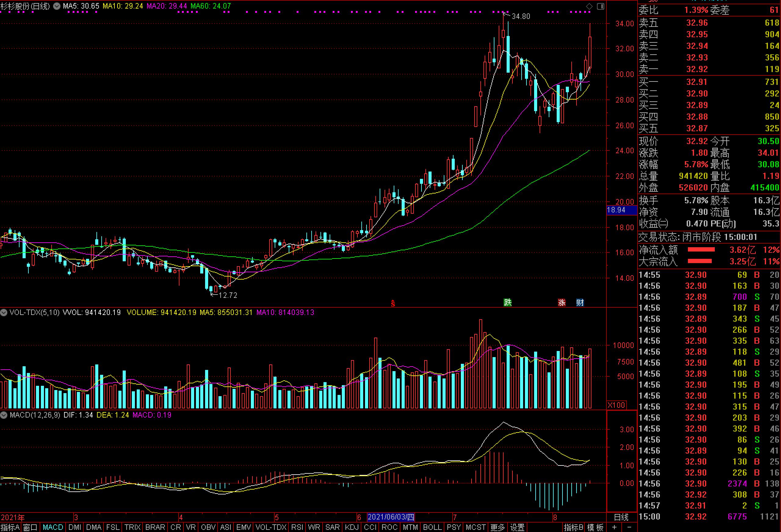Click the 2021/06/03 date marker on the timeline
The height and width of the screenshot is (532, 781).
pos(391,517)
